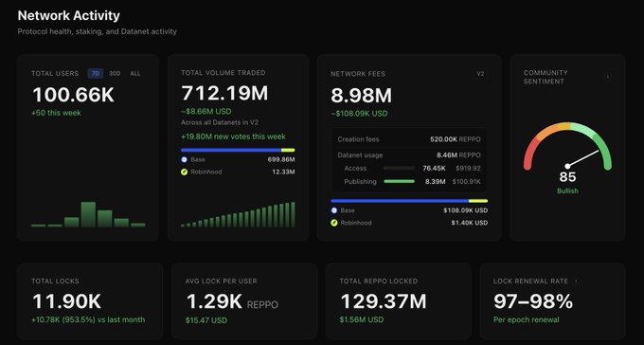Screen dimensions: 644x345
Task: Click the Robinhood fees '$1.40K USD' value
Action: (470, 223)
